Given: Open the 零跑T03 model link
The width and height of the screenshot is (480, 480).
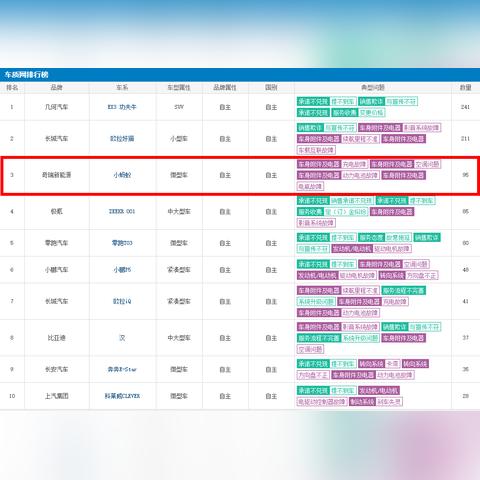Looking at the screenshot, I should tap(122, 243).
